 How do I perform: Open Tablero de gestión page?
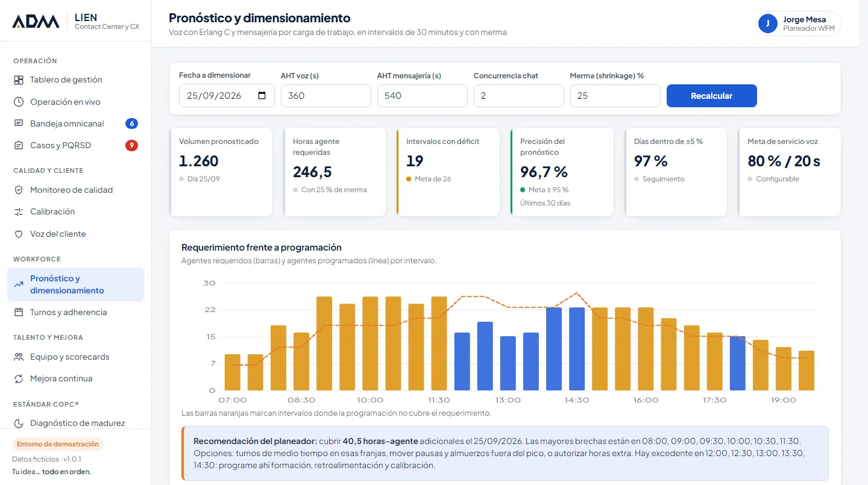pyautogui.click(x=75, y=80)
